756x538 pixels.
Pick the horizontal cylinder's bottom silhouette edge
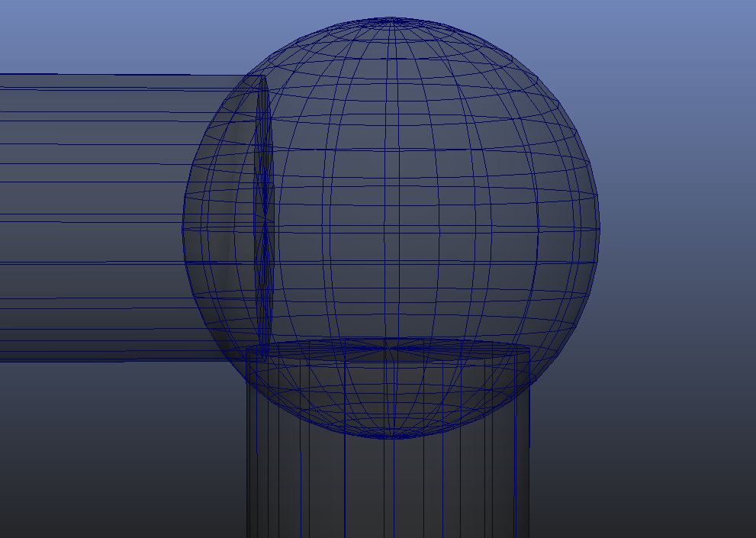click(114, 360)
